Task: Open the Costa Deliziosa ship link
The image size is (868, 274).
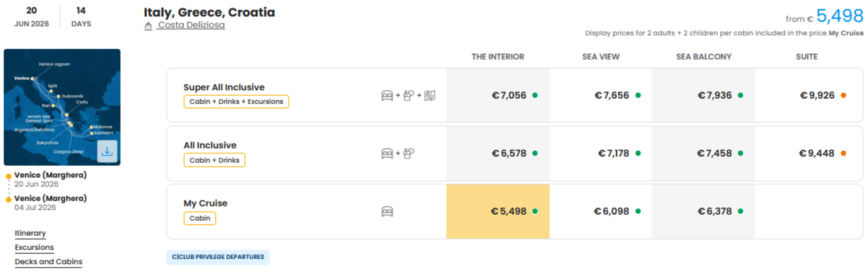Action: pyautogui.click(x=191, y=25)
